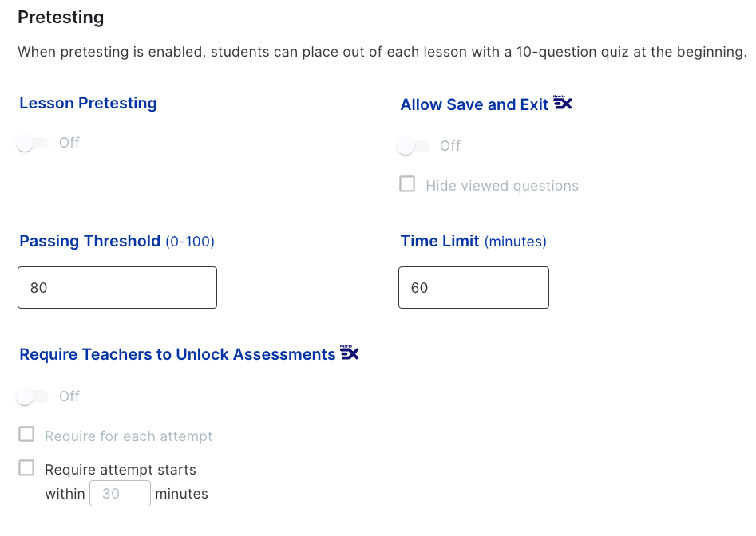Screen dimensions: 756x536
Task: Click the Hide viewed questions label text
Action: click(x=502, y=186)
